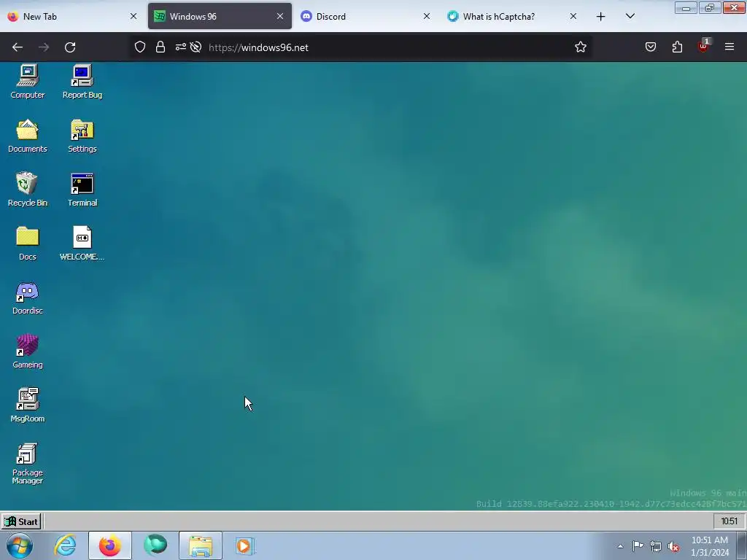Click the Show desktop strip
This screenshot has height=560, width=747.
742,545
